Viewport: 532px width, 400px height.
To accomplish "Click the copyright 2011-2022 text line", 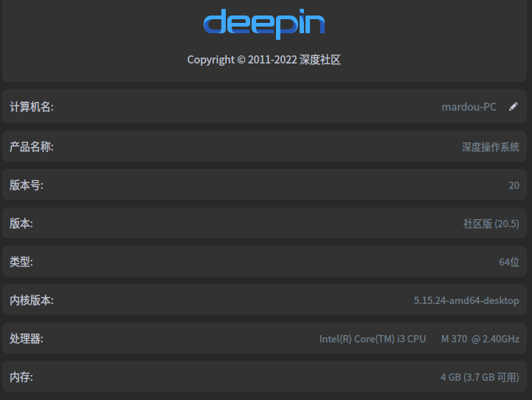I will click(x=264, y=60).
